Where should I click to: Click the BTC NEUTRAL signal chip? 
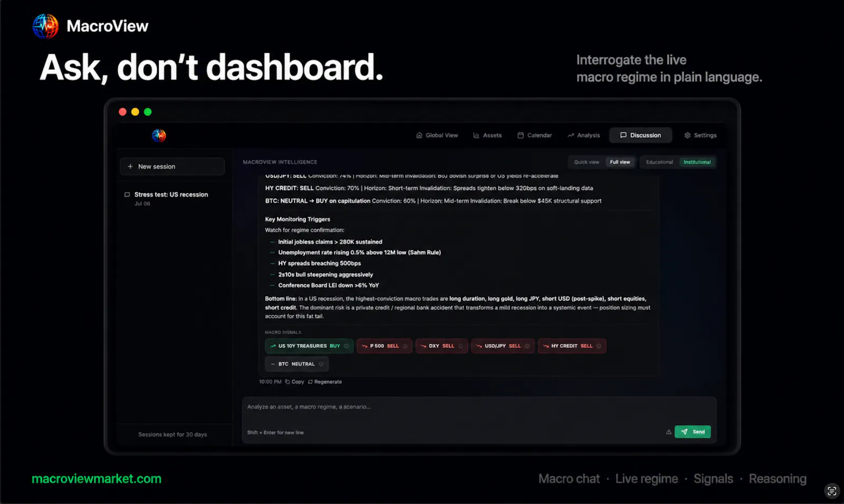click(x=296, y=364)
